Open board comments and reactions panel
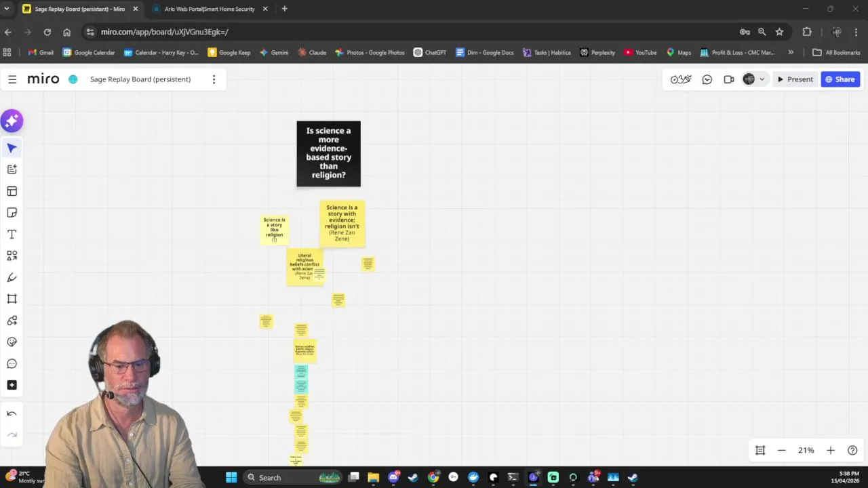The height and width of the screenshot is (488, 868). pos(707,79)
